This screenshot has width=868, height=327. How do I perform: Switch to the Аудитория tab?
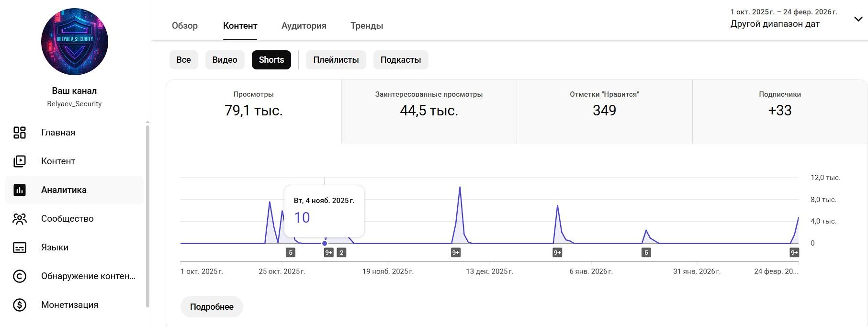304,26
